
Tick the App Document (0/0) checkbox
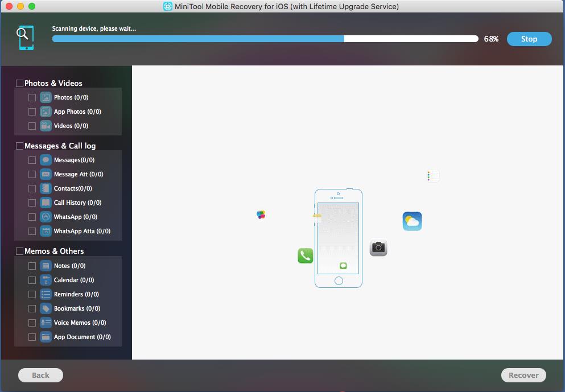pos(32,337)
